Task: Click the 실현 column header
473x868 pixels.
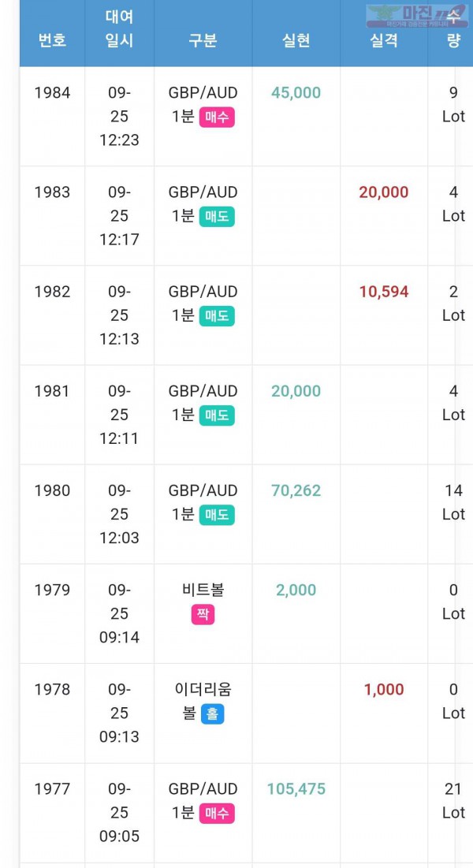Action: 296,40
